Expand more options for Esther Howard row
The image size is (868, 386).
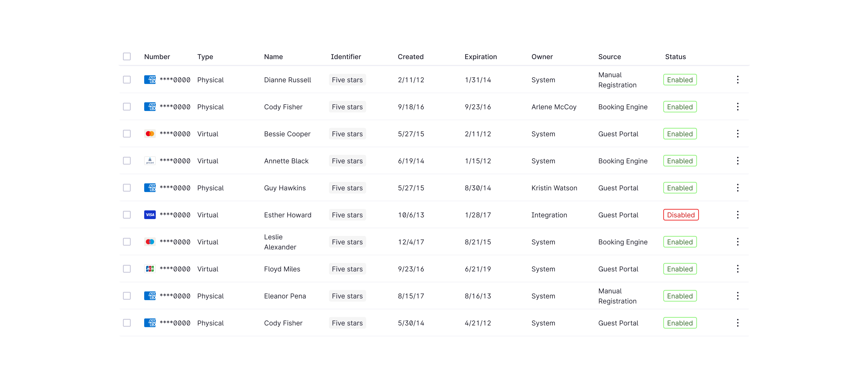pos(737,215)
